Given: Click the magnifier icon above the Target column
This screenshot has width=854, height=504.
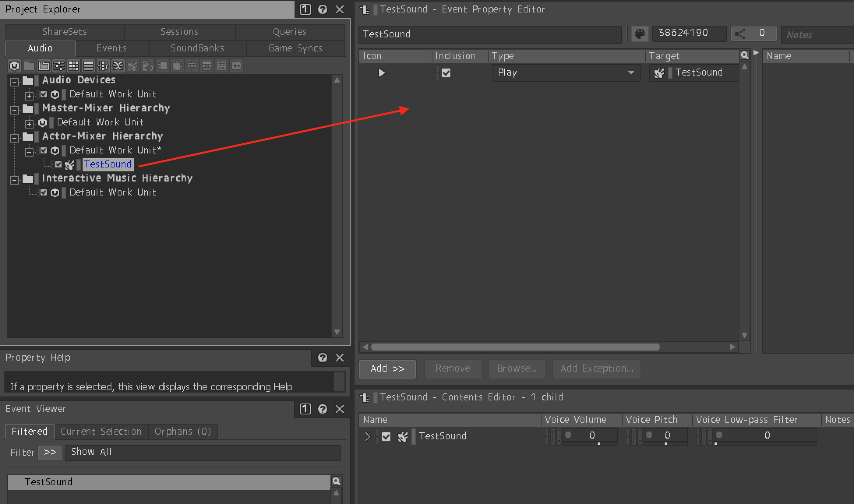Looking at the screenshot, I should (744, 56).
